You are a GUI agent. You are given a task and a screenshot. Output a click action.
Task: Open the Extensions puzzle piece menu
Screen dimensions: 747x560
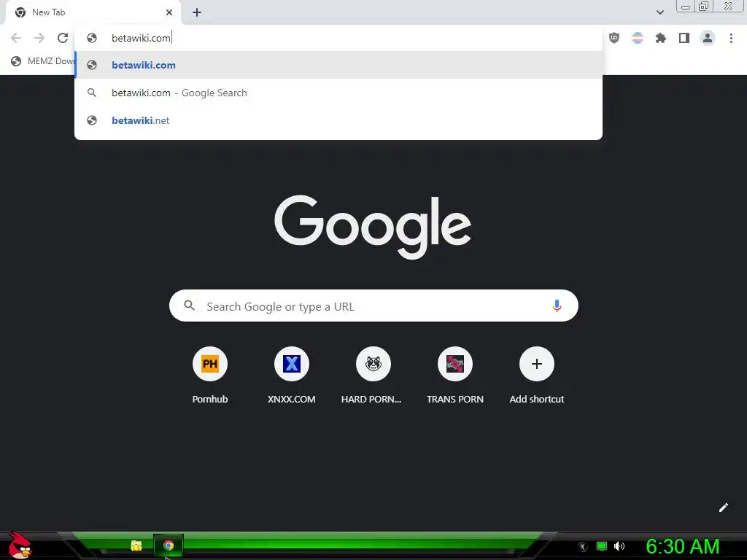[660, 38]
